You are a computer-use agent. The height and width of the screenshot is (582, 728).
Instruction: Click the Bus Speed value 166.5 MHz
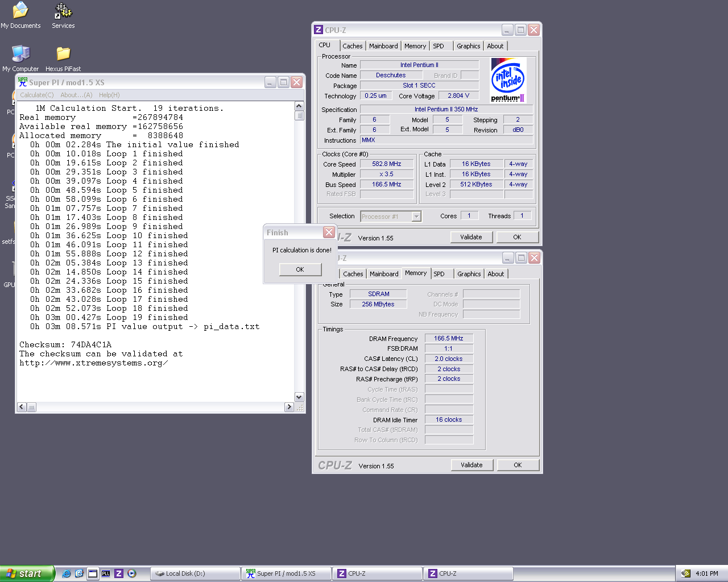387,184
